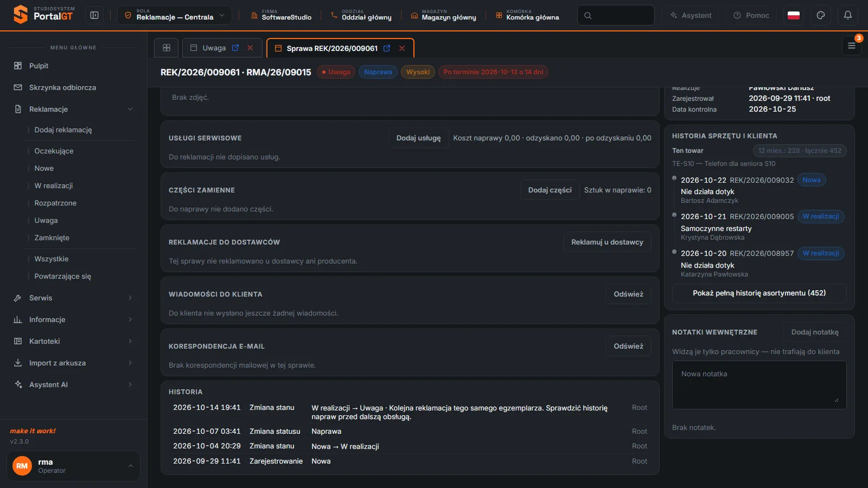Refresh Korespondencja e-mail section
The width and height of the screenshot is (868, 488).
[628, 346]
